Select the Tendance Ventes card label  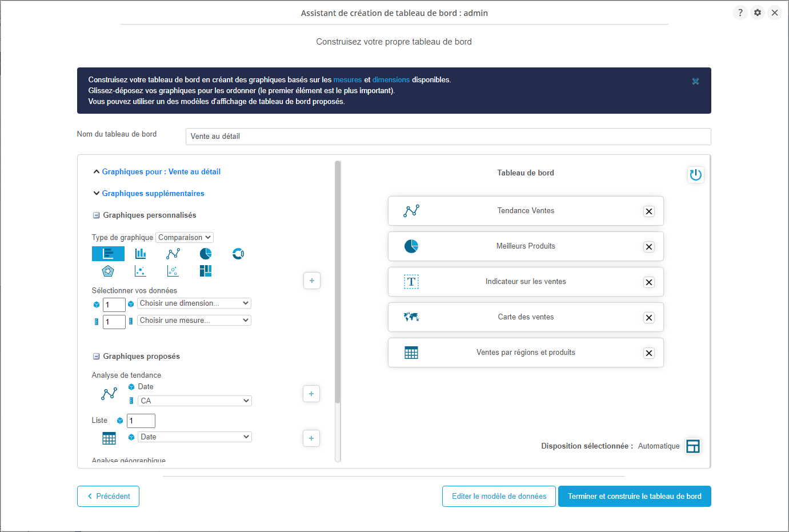[x=526, y=211]
